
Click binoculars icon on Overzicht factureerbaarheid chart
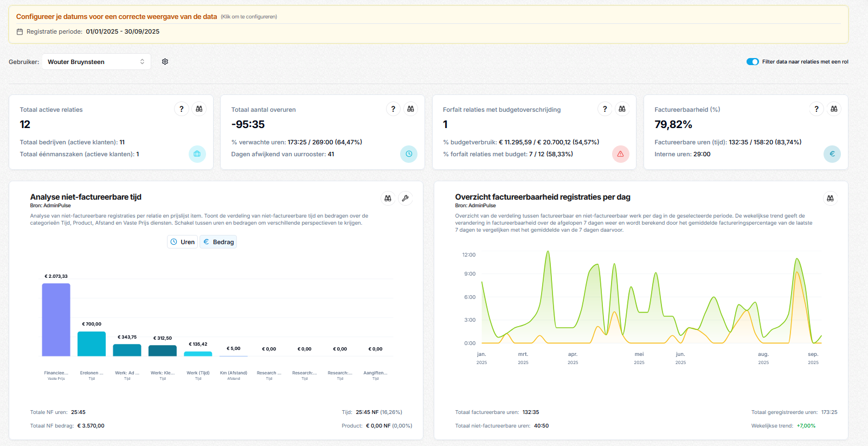click(830, 199)
